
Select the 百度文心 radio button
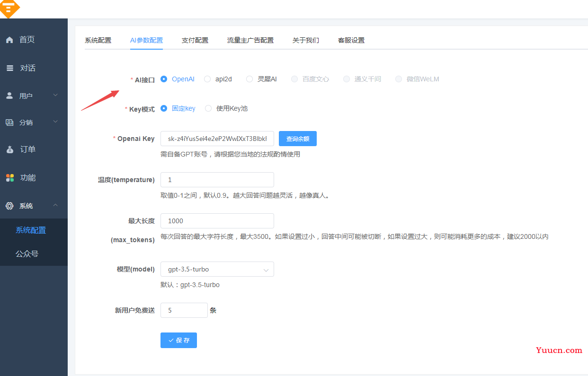294,79
